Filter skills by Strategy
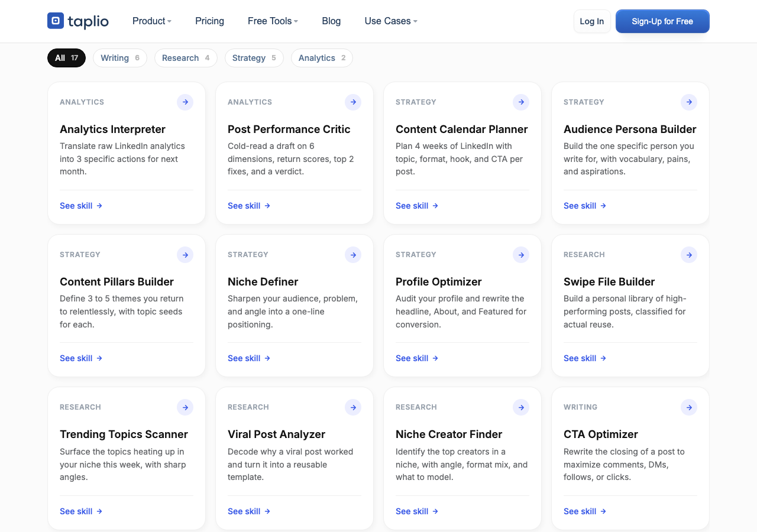This screenshot has height=532, width=757. click(x=254, y=58)
